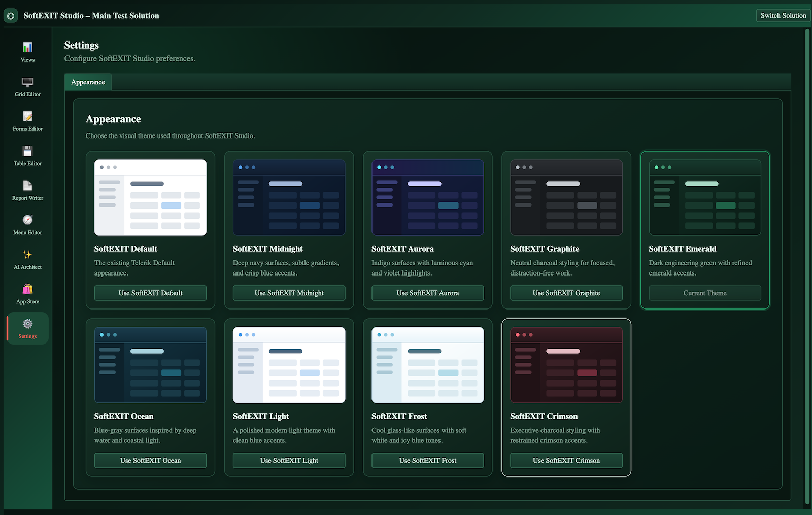Apply the Use SoftEXIT Ocean button
The height and width of the screenshot is (515, 812).
[150, 461]
